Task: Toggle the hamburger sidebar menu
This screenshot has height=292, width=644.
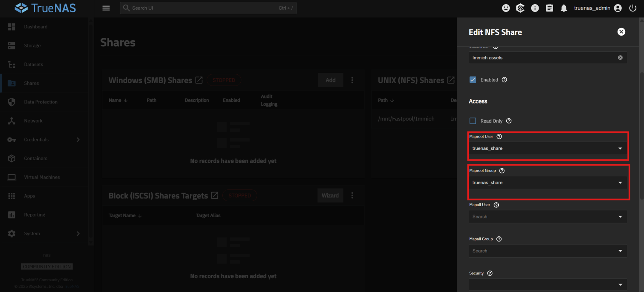Action: point(106,8)
